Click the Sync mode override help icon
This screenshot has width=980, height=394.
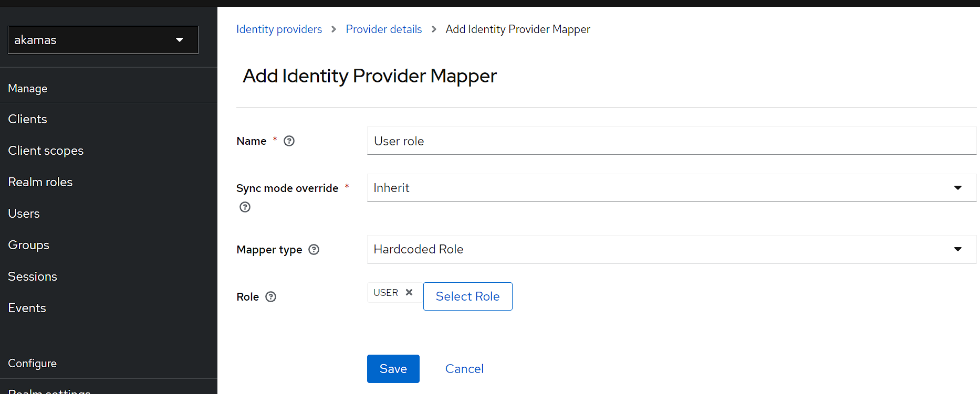coord(245,207)
